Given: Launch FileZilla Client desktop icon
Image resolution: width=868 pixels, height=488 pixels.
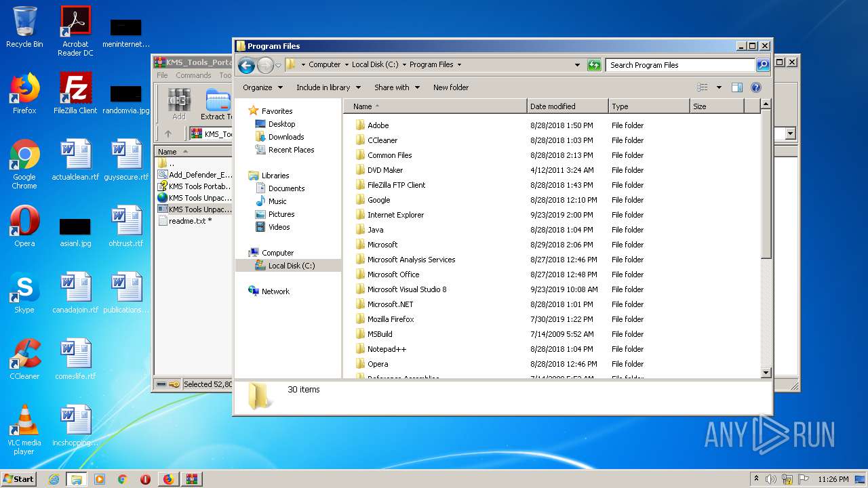Looking at the screenshot, I should 75,94.
